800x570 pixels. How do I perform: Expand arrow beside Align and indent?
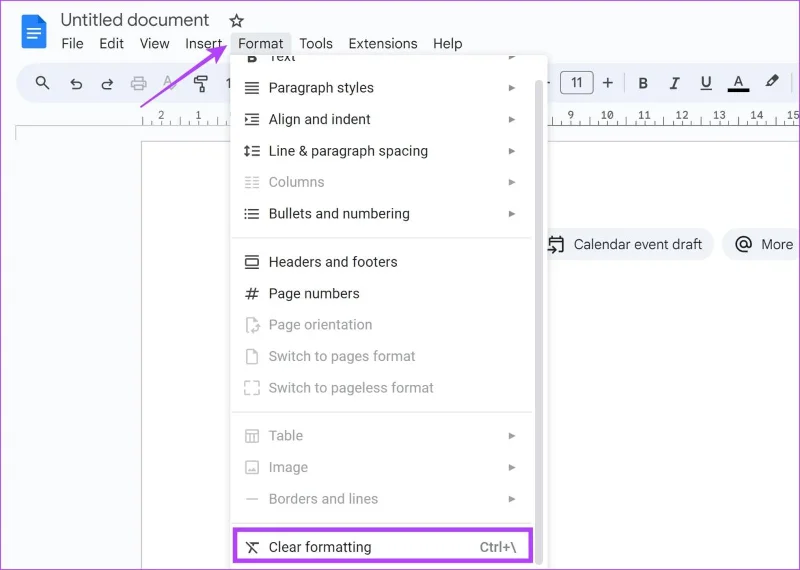pos(511,119)
